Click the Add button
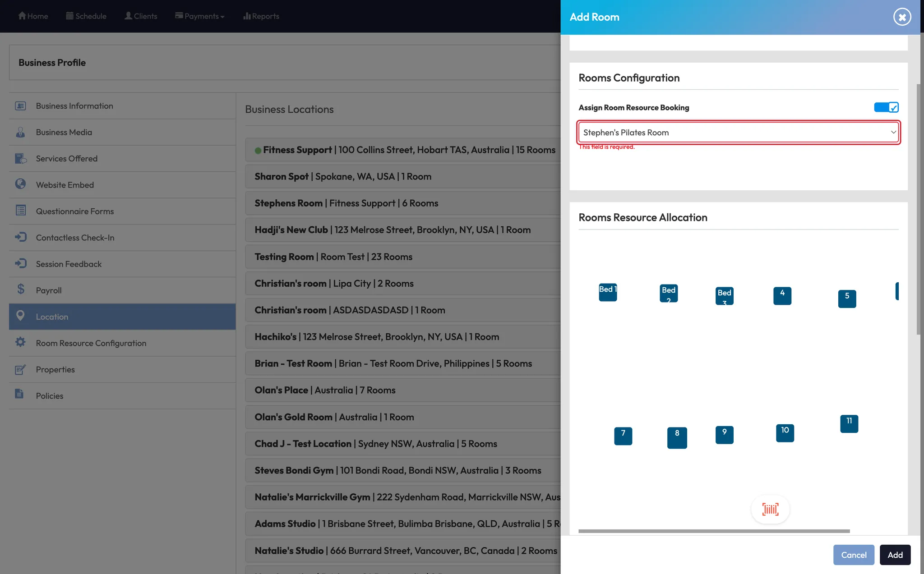The height and width of the screenshot is (574, 924). [895, 555]
